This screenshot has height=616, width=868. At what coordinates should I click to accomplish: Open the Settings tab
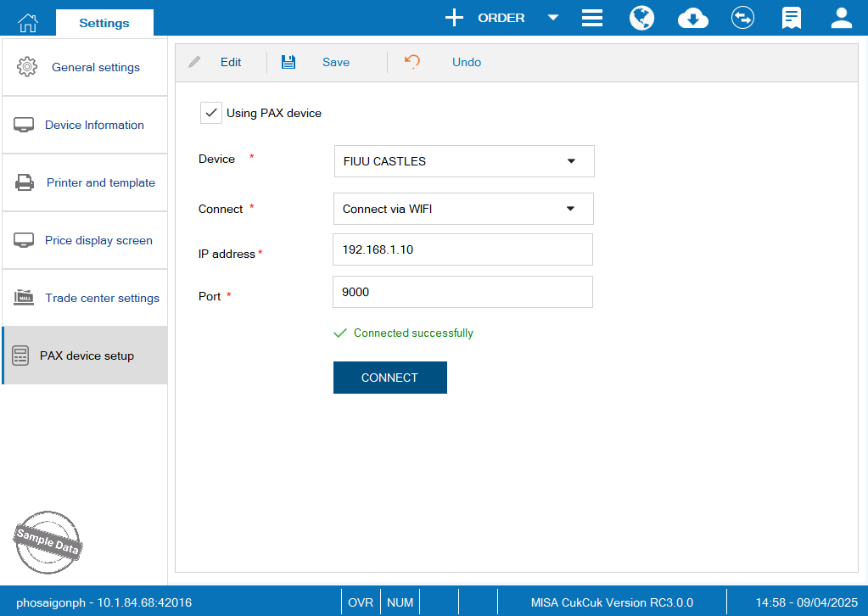tap(104, 23)
